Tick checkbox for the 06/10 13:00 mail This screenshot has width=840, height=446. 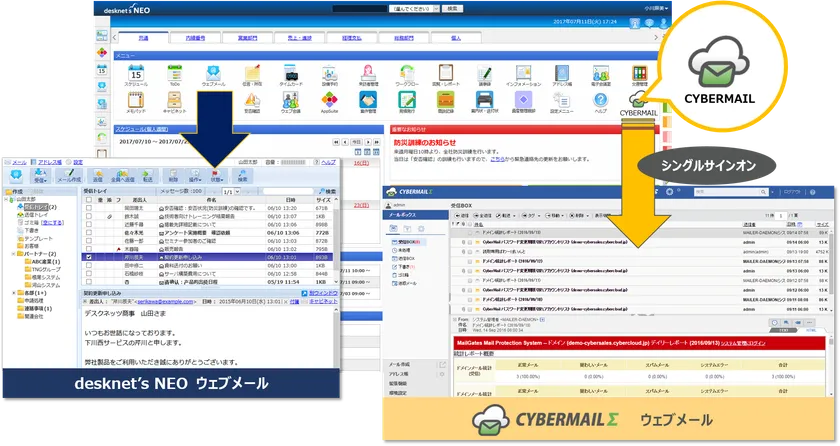click(x=88, y=266)
